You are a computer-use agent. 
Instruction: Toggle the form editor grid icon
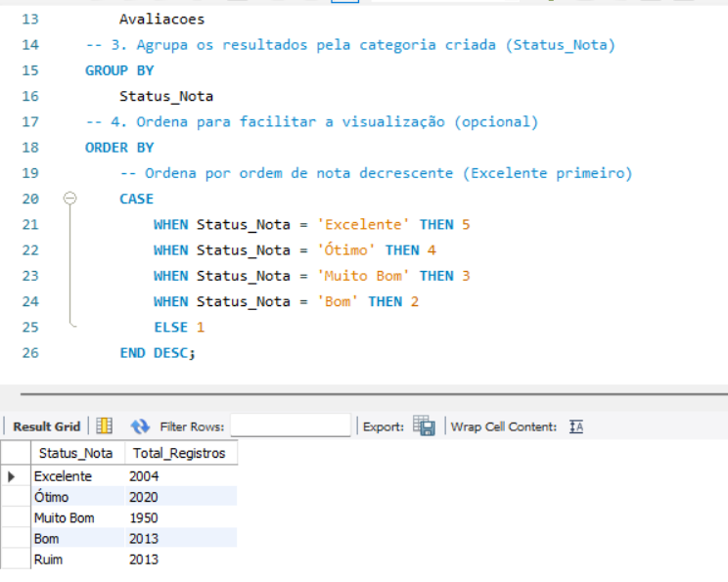point(104,425)
